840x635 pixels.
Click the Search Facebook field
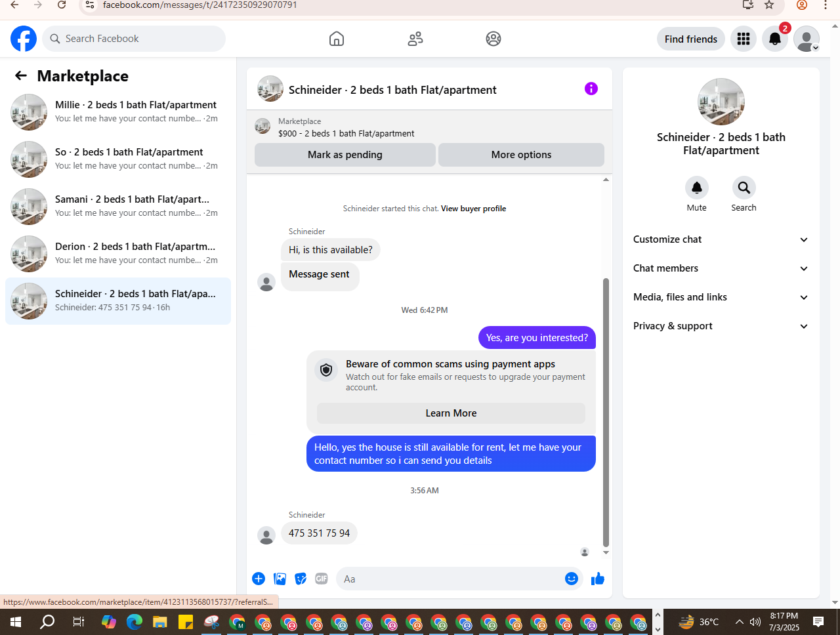tap(134, 39)
